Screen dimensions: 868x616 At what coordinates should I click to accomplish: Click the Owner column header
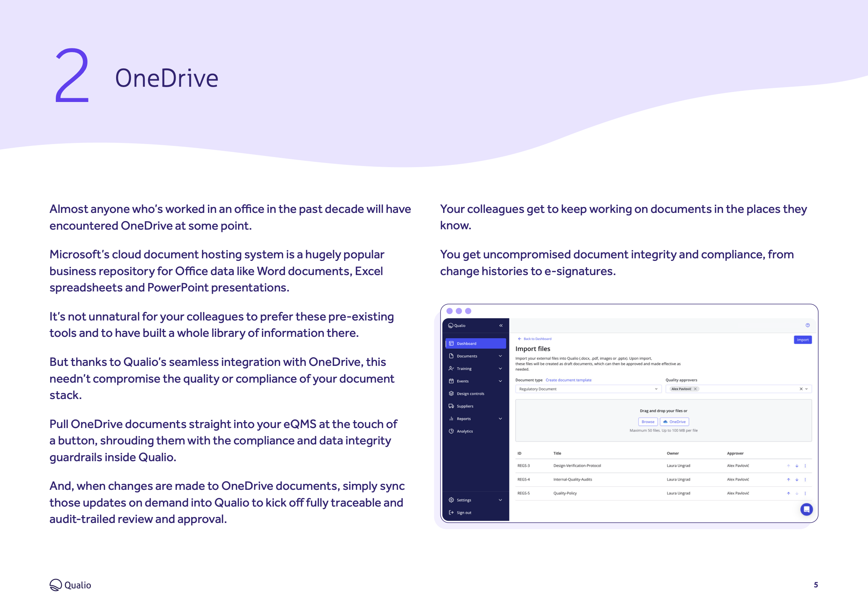(672, 453)
